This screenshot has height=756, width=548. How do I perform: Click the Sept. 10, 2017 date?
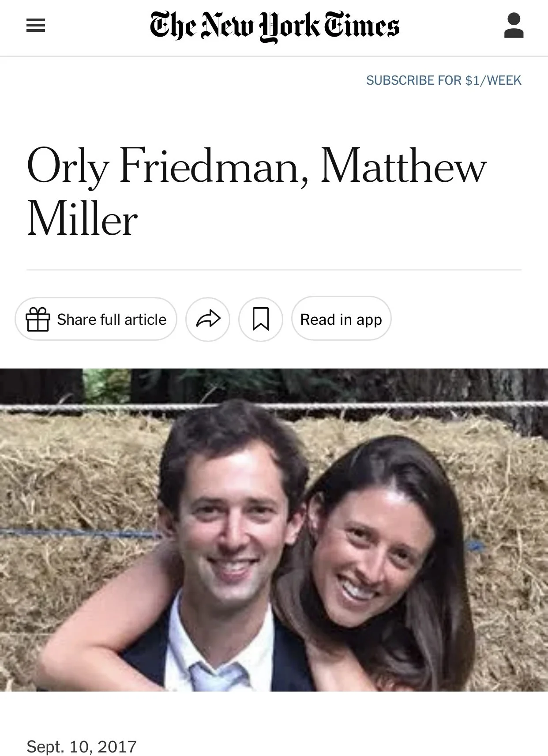click(82, 747)
